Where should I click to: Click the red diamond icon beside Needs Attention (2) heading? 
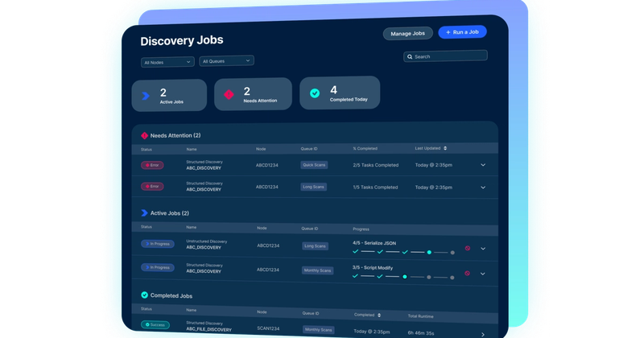144,135
